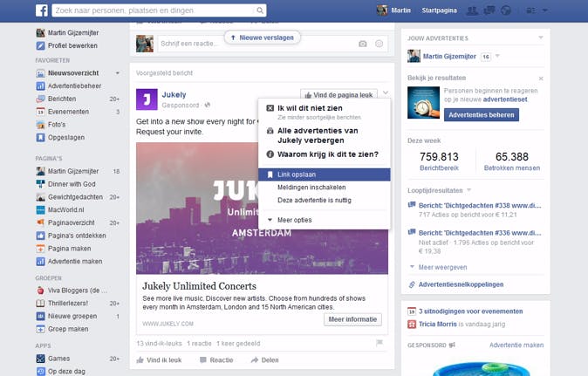Close 'Bekijk je resultaten' box

[541, 79]
